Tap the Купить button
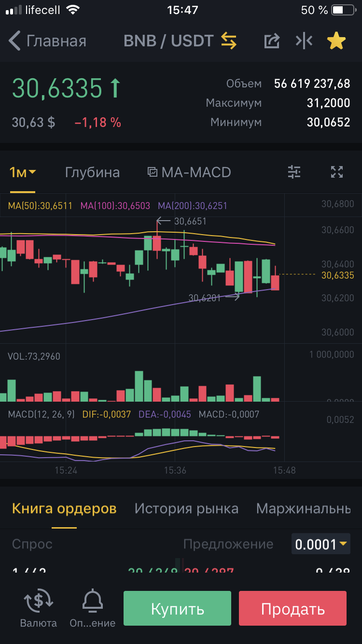362x644 pixels. 177,609
